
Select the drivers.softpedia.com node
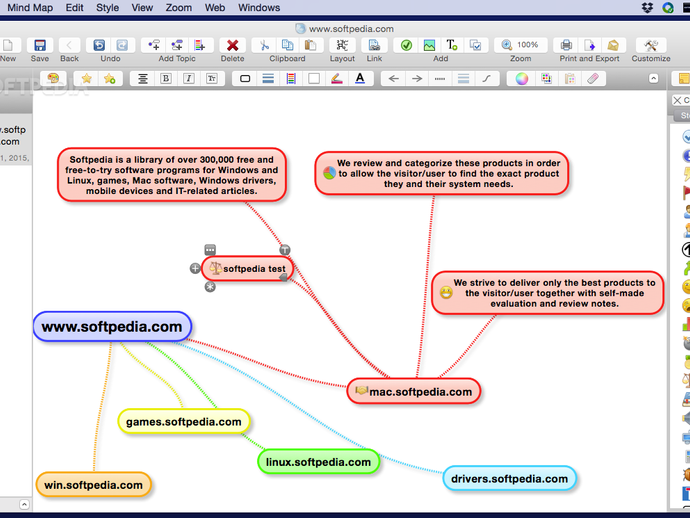pyautogui.click(x=509, y=478)
